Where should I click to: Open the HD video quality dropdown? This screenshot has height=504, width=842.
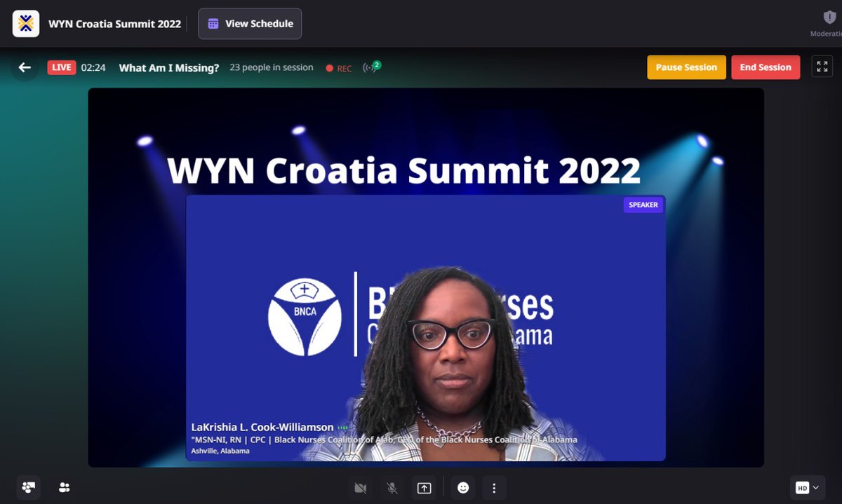click(808, 488)
